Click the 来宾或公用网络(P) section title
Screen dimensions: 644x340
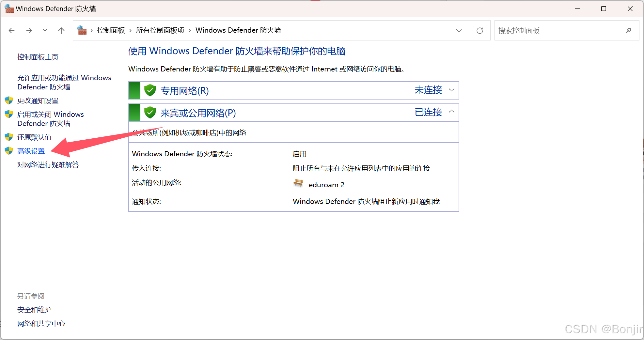pyautogui.click(x=198, y=113)
